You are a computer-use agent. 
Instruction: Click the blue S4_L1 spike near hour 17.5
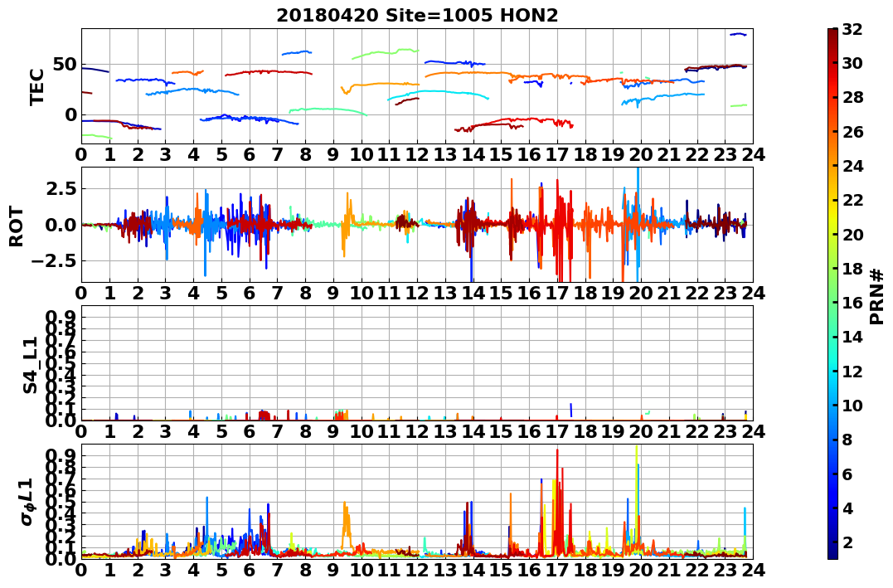570,410
